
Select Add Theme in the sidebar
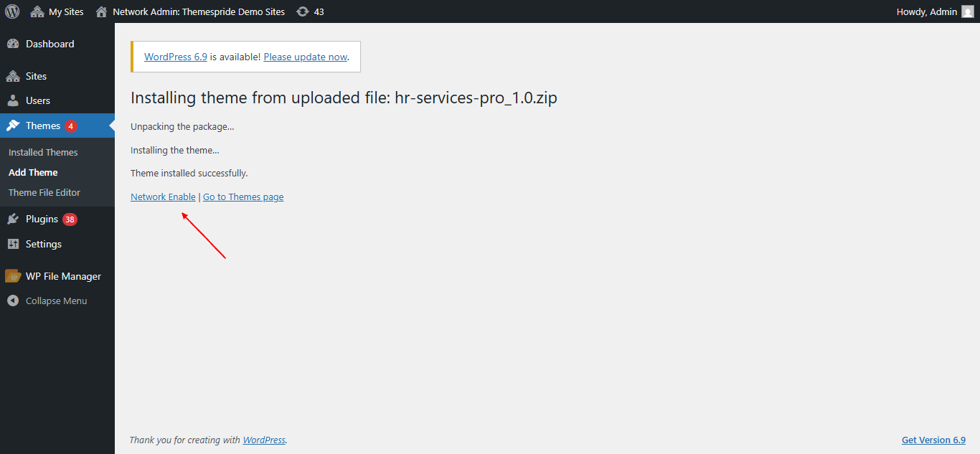tap(32, 172)
